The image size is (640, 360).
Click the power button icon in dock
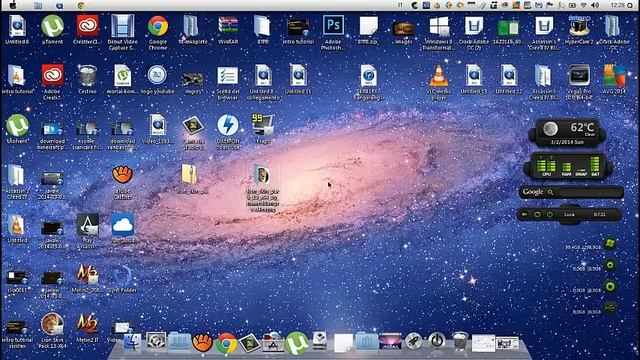(x=437, y=340)
